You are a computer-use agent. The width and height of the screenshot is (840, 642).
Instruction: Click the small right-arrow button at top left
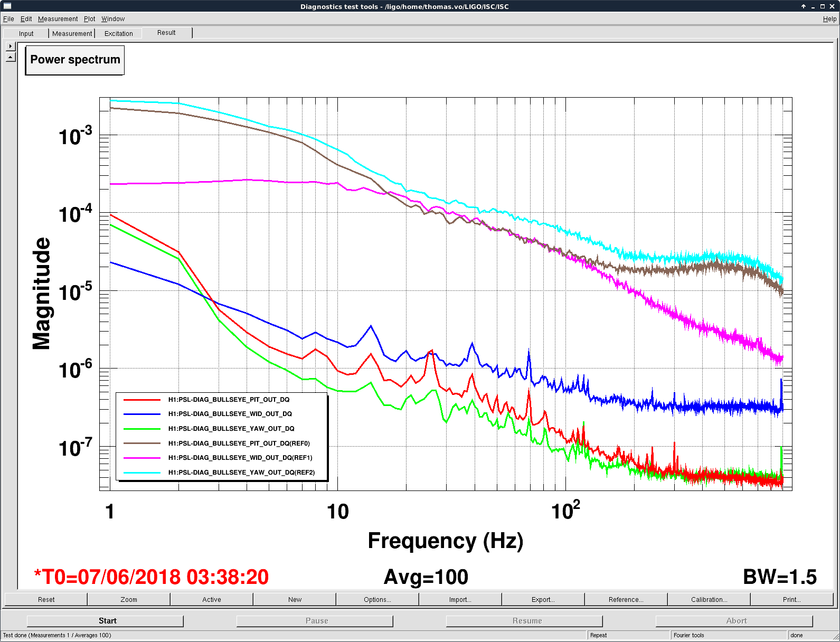pos(11,46)
